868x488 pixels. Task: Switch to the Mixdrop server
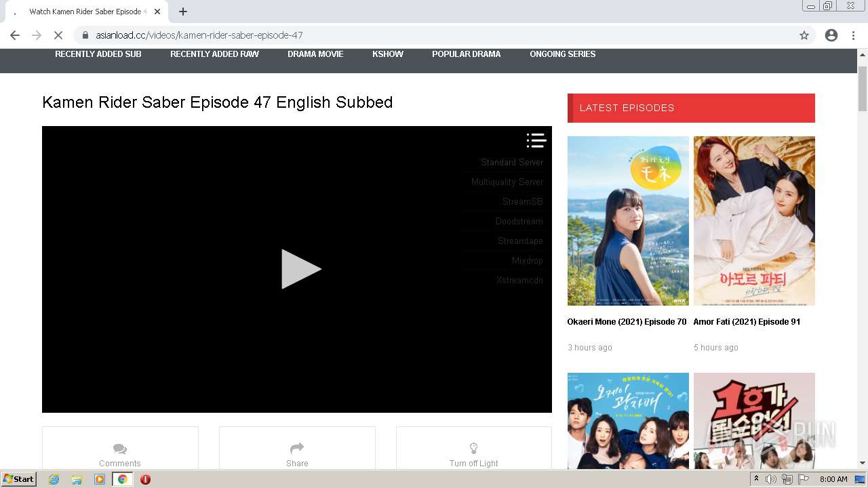tap(528, 261)
